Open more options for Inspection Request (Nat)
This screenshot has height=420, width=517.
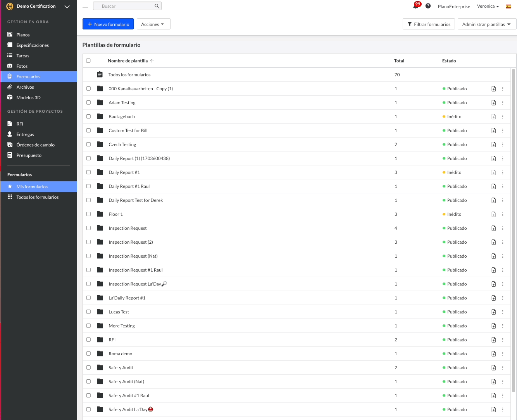point(503,256)
